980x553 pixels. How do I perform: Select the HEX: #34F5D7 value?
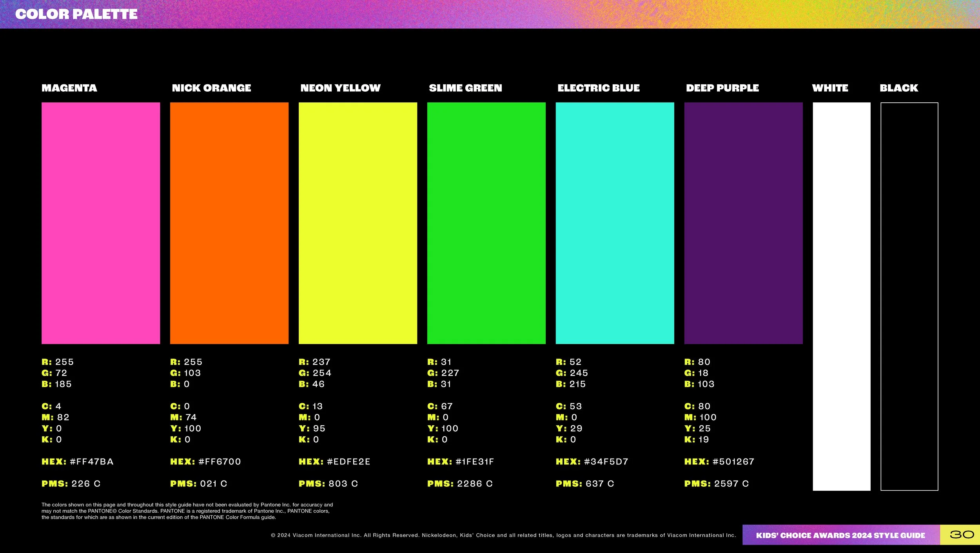click(x=592, y=462)
